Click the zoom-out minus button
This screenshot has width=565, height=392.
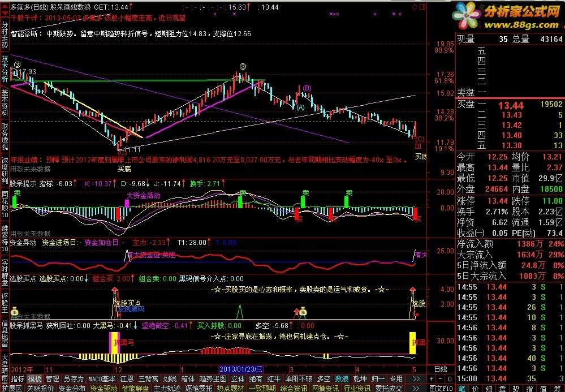(x=441, y=378)
